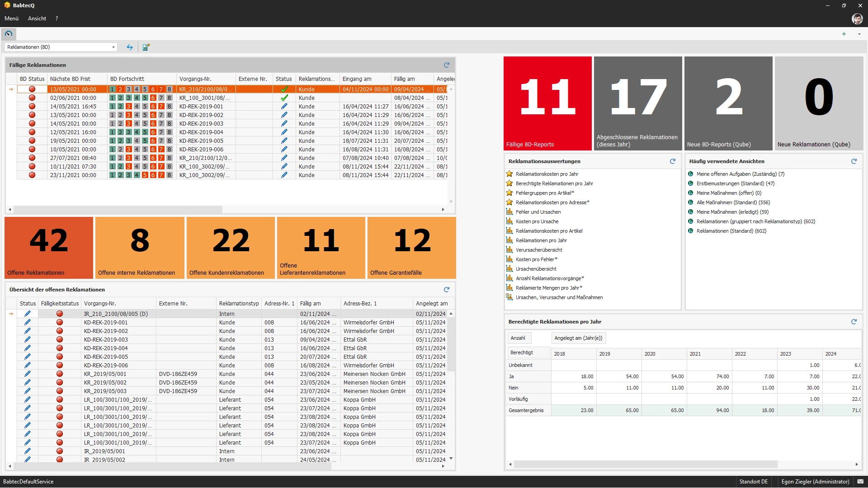Click the chart icon beside Fehler und Ursachen
868x488 pixels.
[509, 212]
